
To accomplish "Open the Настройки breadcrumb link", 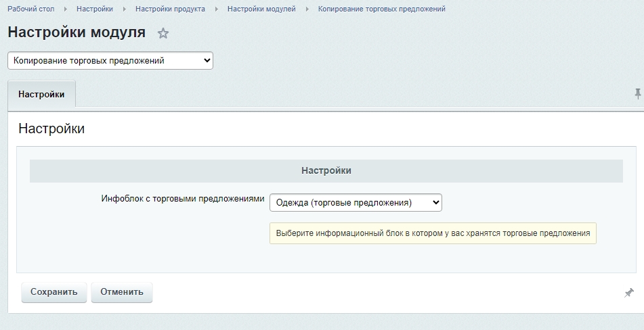I will coord(95,9).
